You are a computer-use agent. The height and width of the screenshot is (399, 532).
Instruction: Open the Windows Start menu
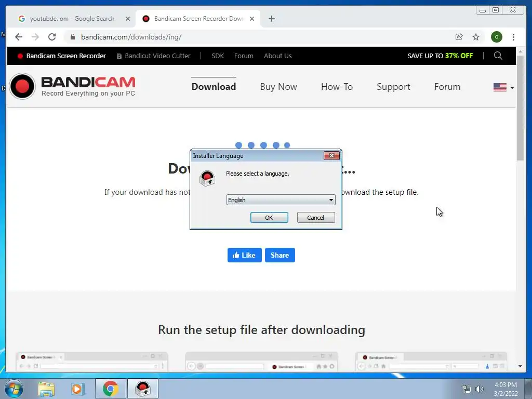(14, 389)
